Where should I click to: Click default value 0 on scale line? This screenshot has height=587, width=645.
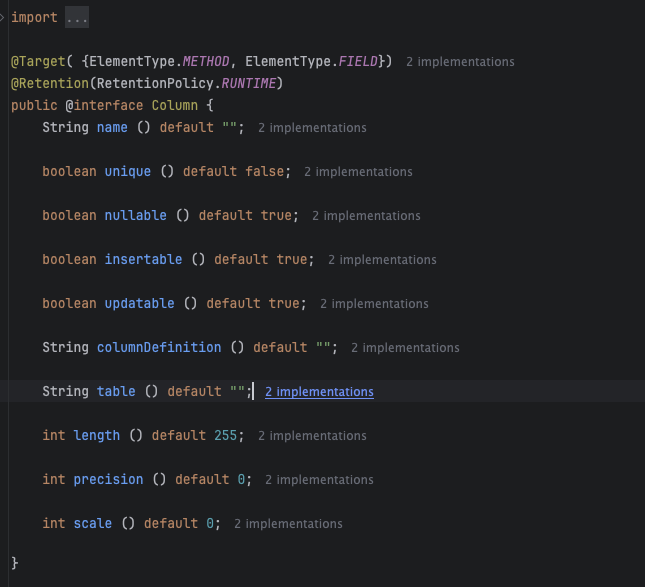[x=210, y=524]
